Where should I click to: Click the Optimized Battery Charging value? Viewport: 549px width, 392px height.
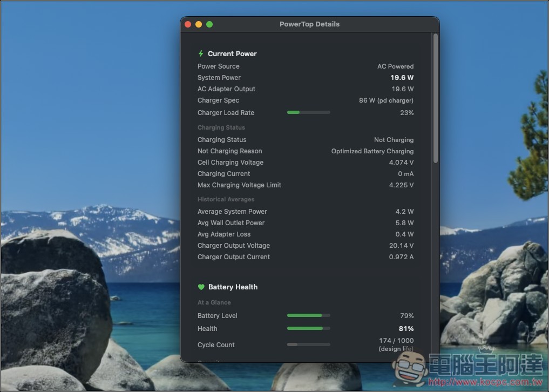pos(372,151)
